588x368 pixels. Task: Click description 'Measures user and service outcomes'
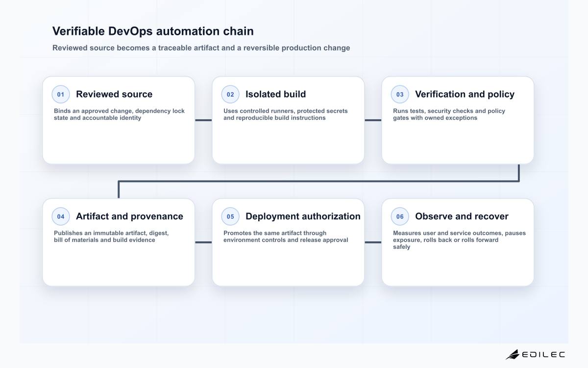pos(459,240)
